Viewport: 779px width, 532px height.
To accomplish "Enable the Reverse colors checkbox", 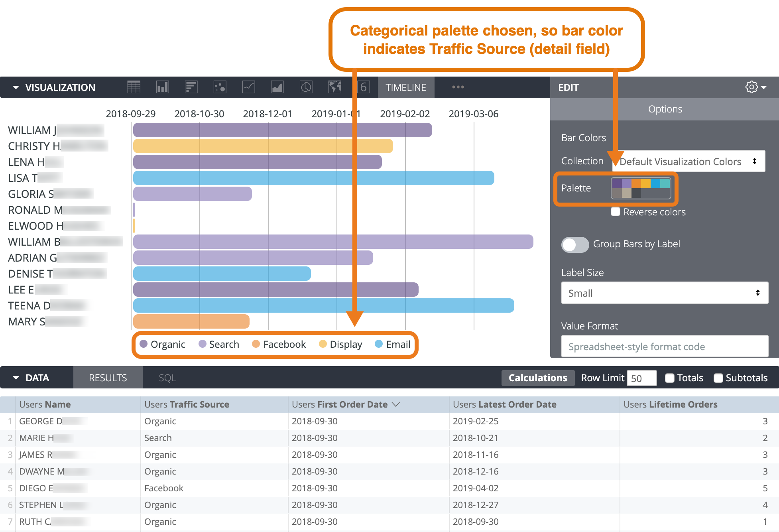I will click(x=616, y=212).
